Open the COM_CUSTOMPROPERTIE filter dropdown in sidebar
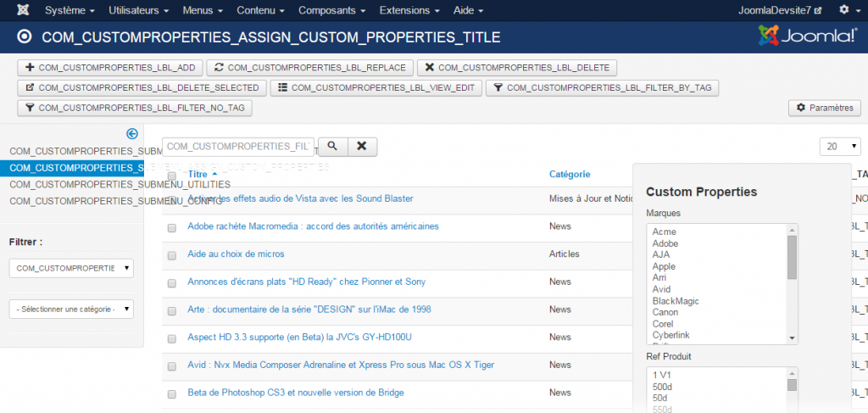 71,268
